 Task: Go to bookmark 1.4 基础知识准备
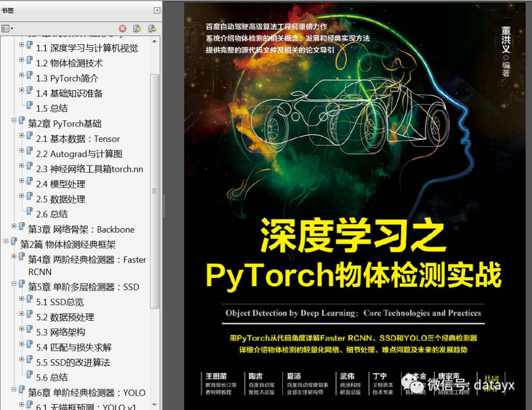(69, 94)
